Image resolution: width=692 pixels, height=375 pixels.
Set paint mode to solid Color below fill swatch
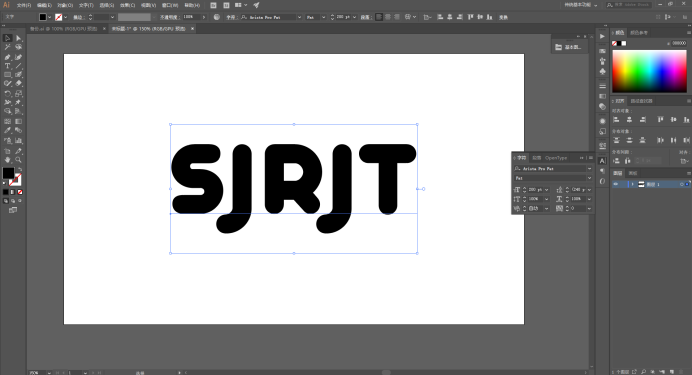point(5,192)
